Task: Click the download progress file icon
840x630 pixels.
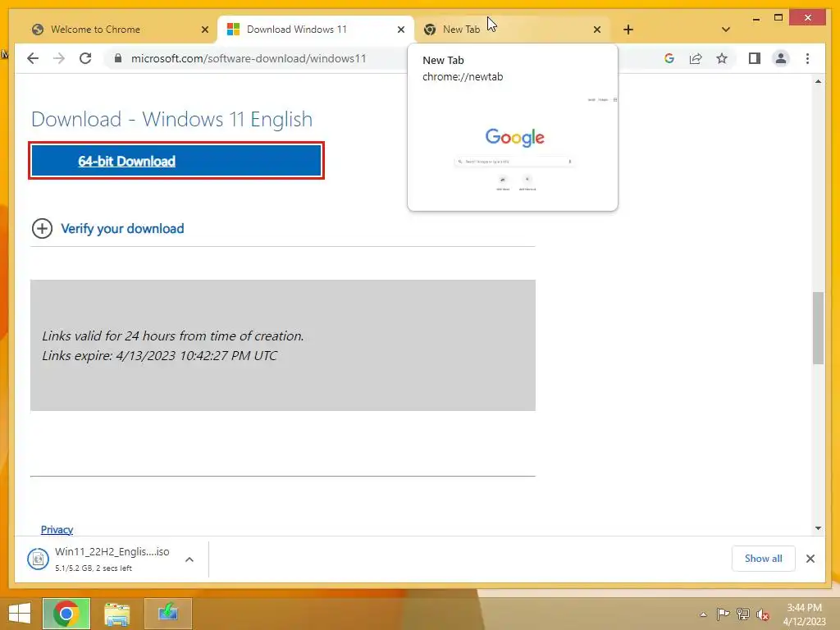Action: [38, 559]
